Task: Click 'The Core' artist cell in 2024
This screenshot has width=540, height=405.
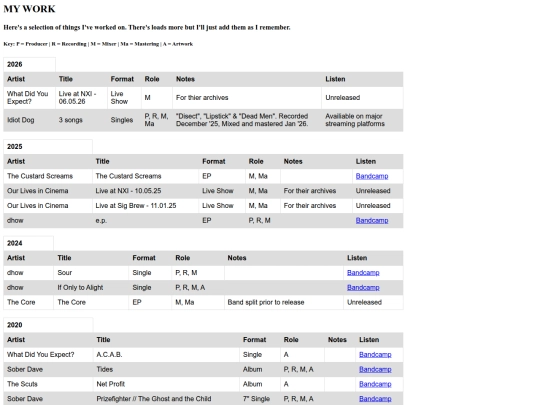Action: click(28, 302)
